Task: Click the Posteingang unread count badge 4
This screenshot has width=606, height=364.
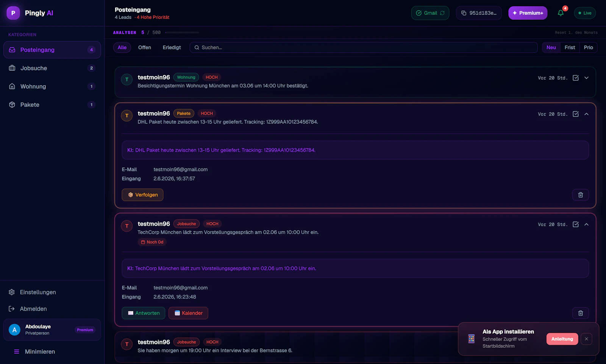Action: [x=91, y=50]
